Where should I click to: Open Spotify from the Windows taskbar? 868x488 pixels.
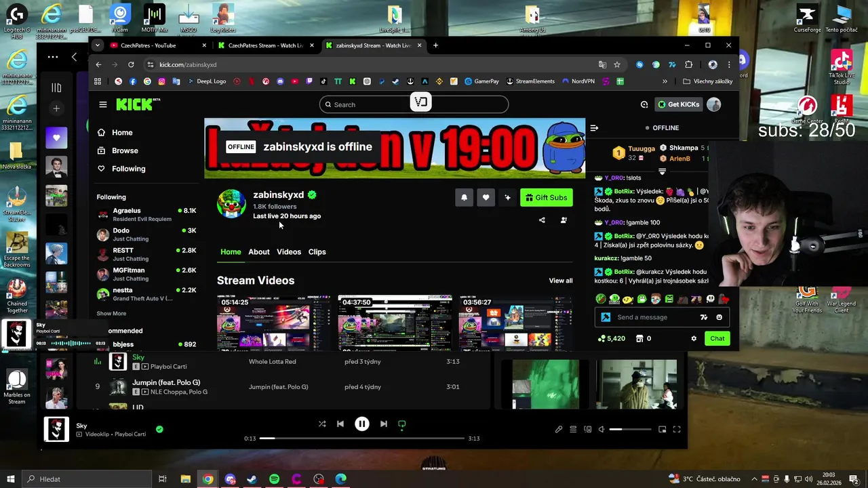pos(274,479)
